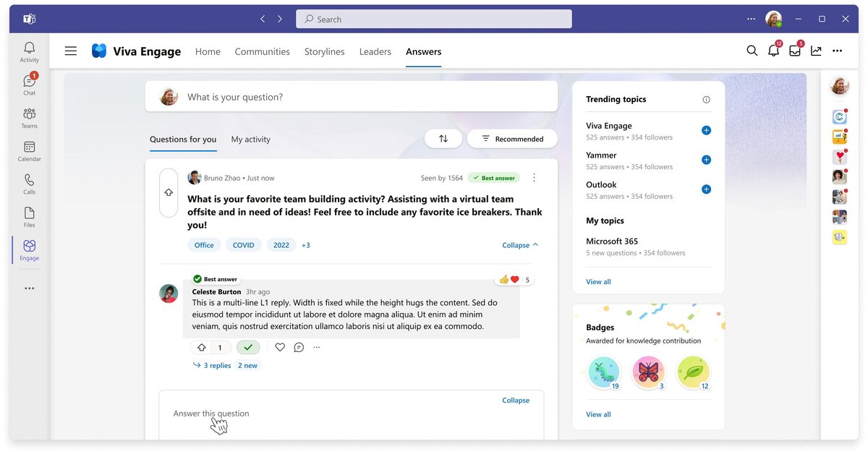
Task: Follow the Outlook topic
Action: coord(706,189)
